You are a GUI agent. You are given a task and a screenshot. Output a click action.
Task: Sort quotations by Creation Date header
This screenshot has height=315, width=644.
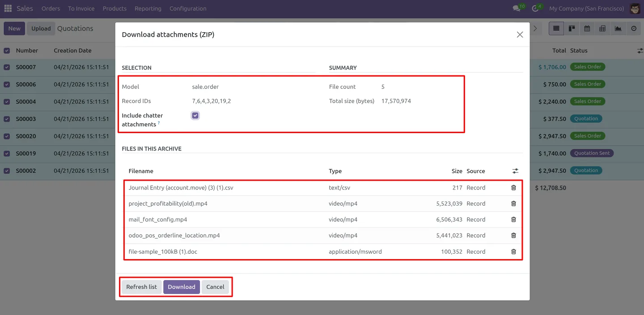pyautogui.click(x=72, y=51)
